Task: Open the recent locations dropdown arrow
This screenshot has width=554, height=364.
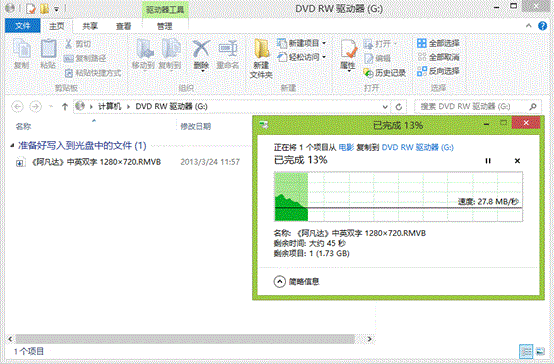Action: (x=51, y=106)
